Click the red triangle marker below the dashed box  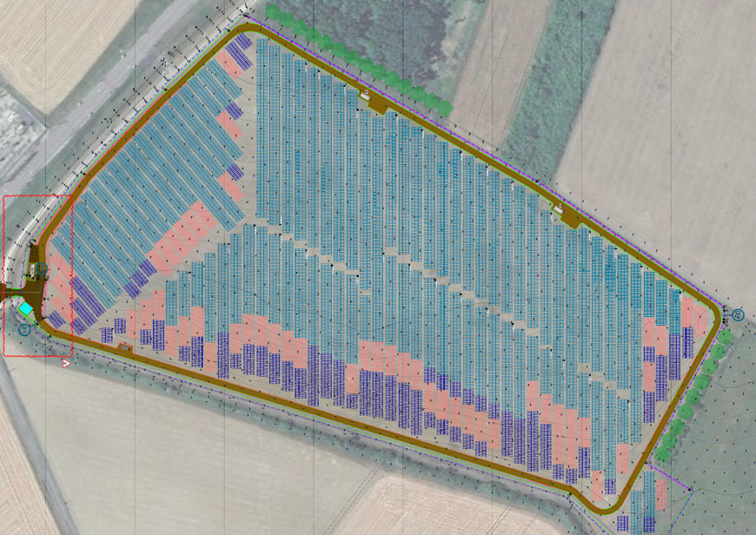tap(66, 363)
